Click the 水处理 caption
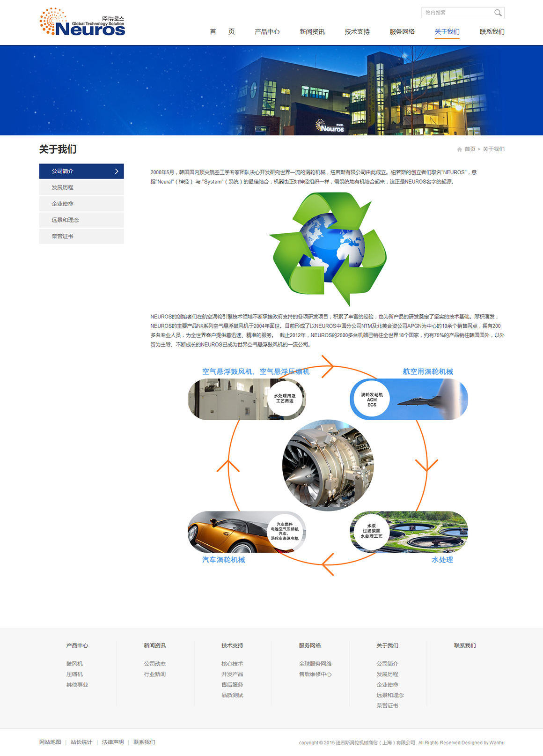Image resolution: width=543 pixels, height=756 pixels. [x=442, y=560]
